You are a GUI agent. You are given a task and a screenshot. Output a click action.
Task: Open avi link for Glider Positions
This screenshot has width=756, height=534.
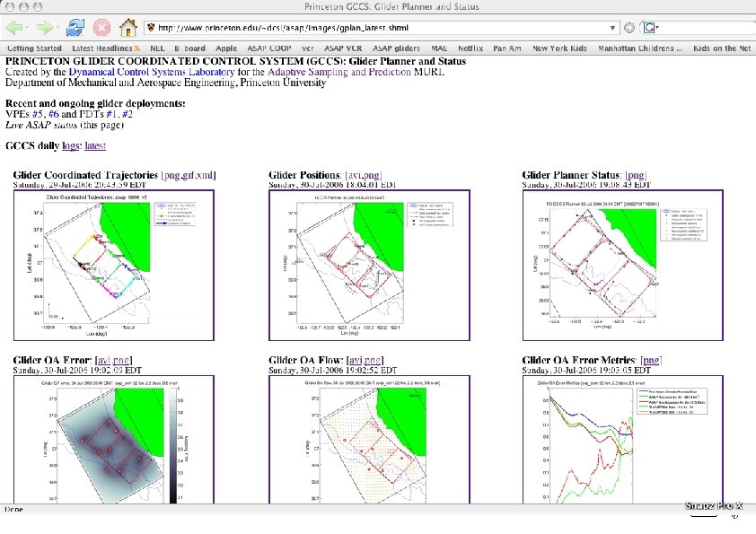pyautogui.click(x=355, y=175)
